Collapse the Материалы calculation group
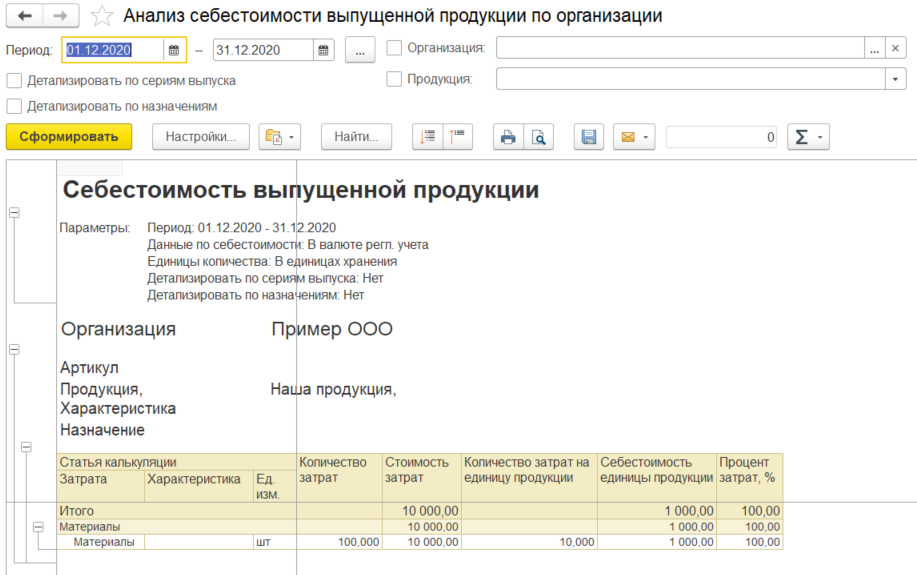The height and width of the screenshot is (575, 917). (x=38, y=527)
